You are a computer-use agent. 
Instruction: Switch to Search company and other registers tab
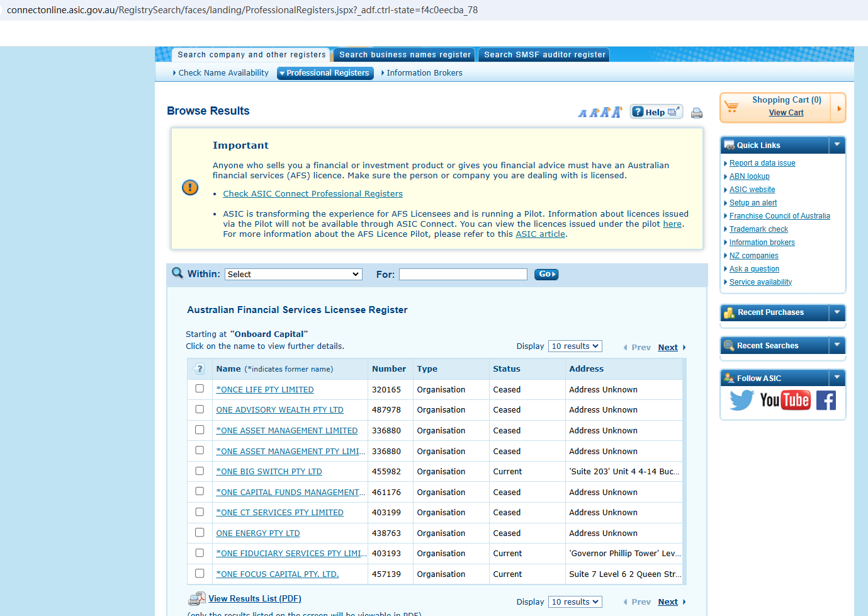coord(251,55)
